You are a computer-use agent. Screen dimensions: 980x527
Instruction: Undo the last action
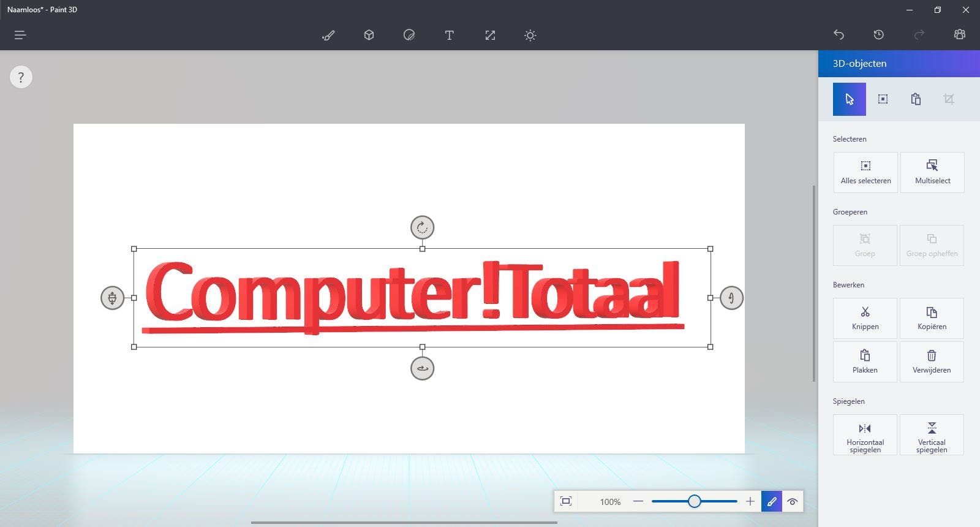(839, 35)
